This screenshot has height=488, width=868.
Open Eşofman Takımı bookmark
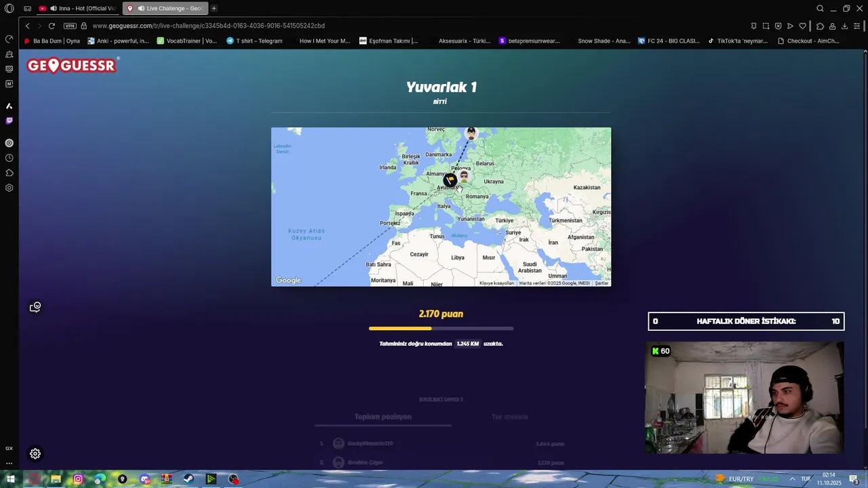click(389, 41)
